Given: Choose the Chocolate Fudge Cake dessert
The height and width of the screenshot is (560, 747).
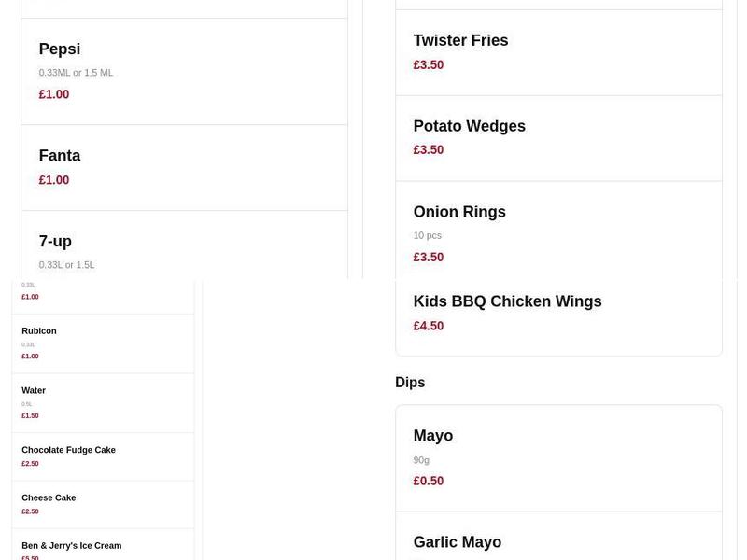Looking at the screenshot, I should pos(103,455).
